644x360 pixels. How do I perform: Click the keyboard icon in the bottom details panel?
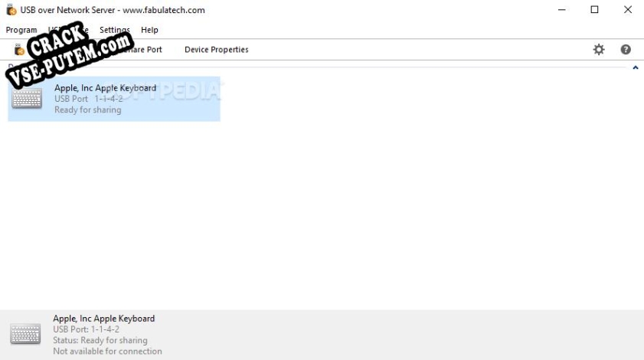(25, 334)
